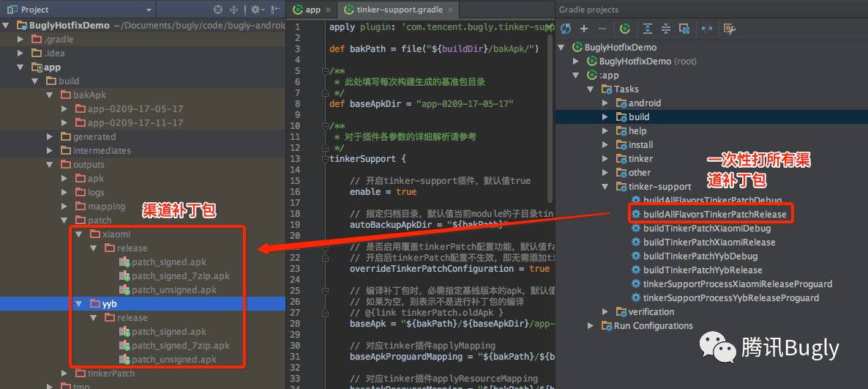Expand the tinker tasks group

[606, 158]
